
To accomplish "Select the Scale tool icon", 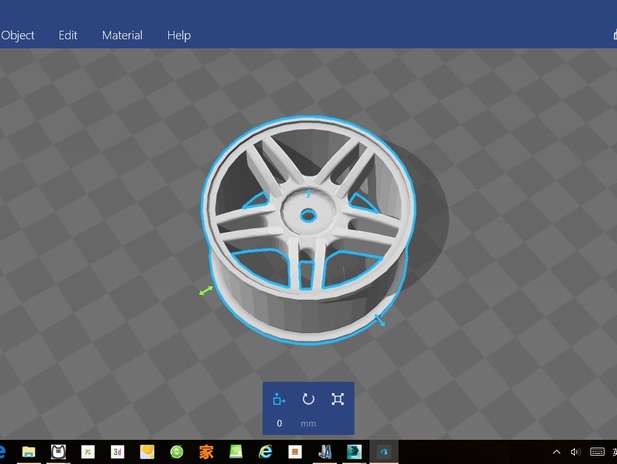I will (x=338, y=399).
